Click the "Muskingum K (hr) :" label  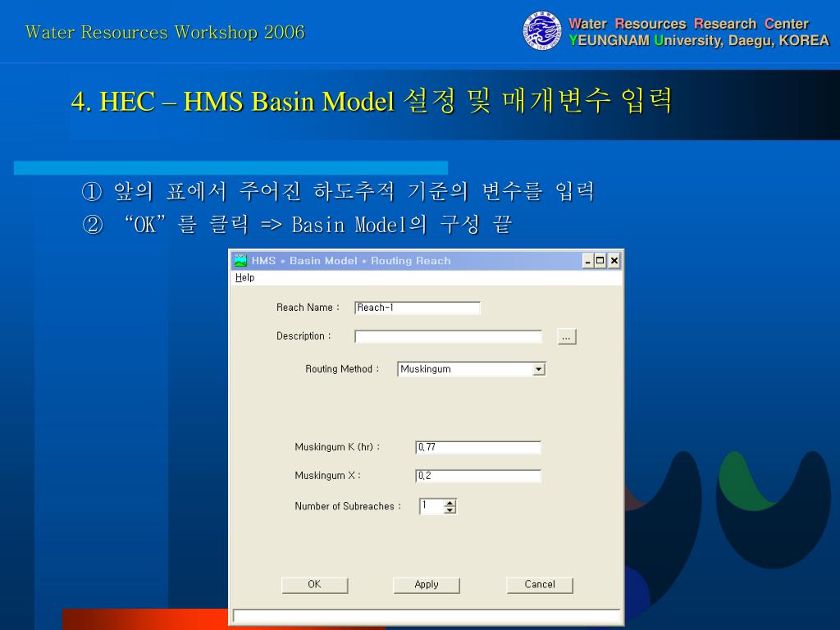tap(337, 447)
